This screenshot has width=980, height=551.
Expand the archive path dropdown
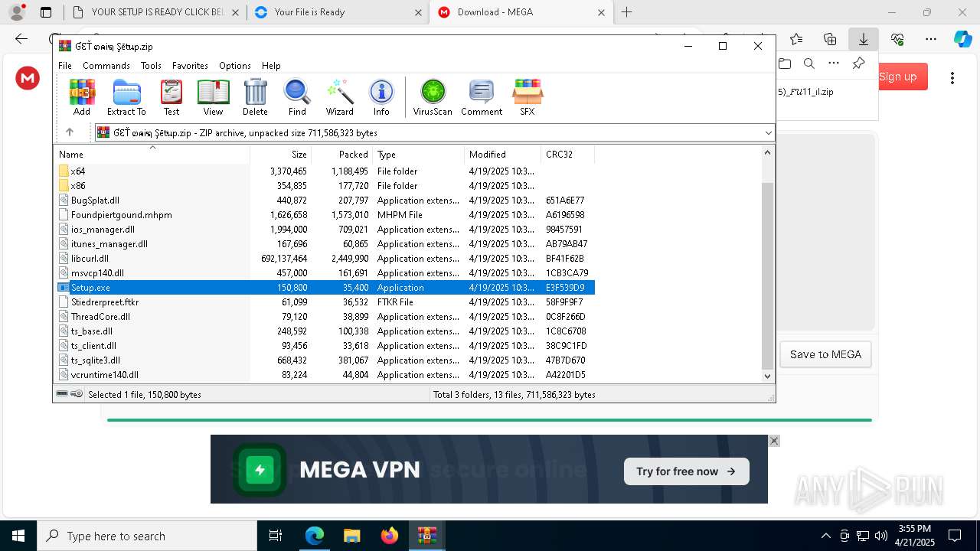click(x=768, y=132)
